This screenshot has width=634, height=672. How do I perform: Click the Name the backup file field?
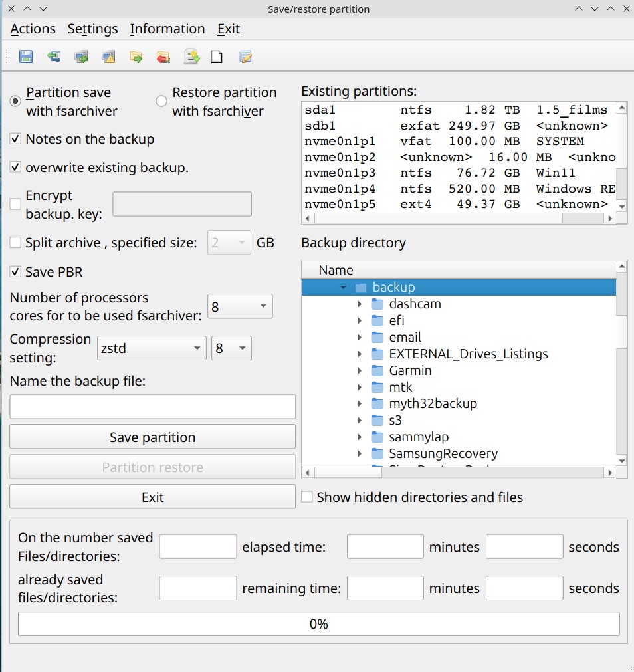pyautogui.click(x=152, y=407)
